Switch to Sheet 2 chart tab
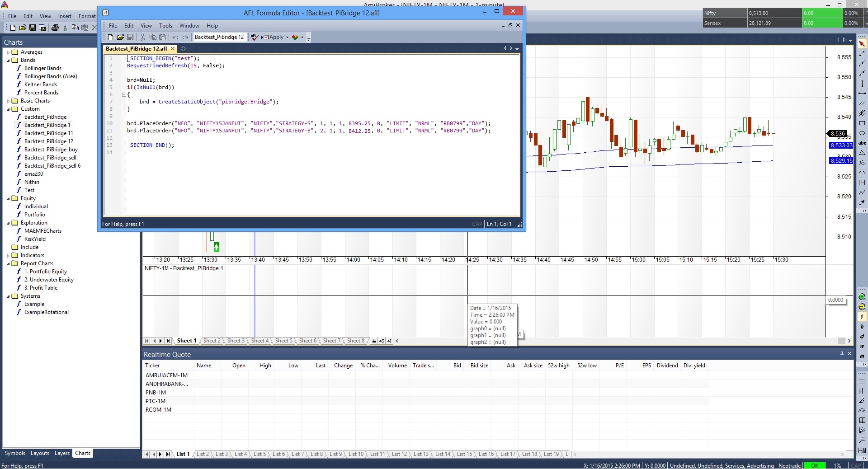The height and width of the screenshot is (469, 868). 212,341
